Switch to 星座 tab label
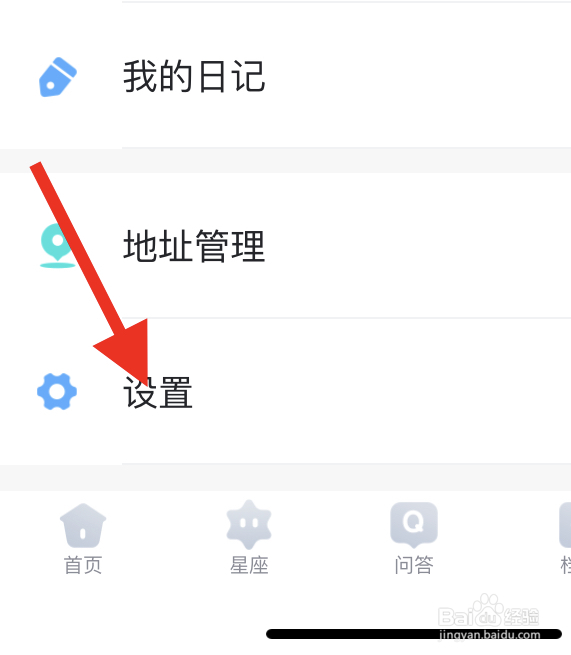The image size is (571, 655). tap(249, 565)
